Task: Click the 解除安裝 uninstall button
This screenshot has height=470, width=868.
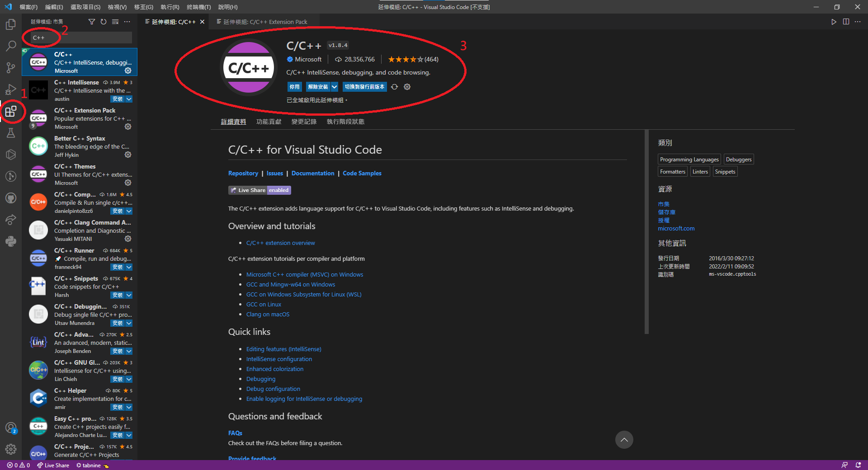Action: (318, 87)
